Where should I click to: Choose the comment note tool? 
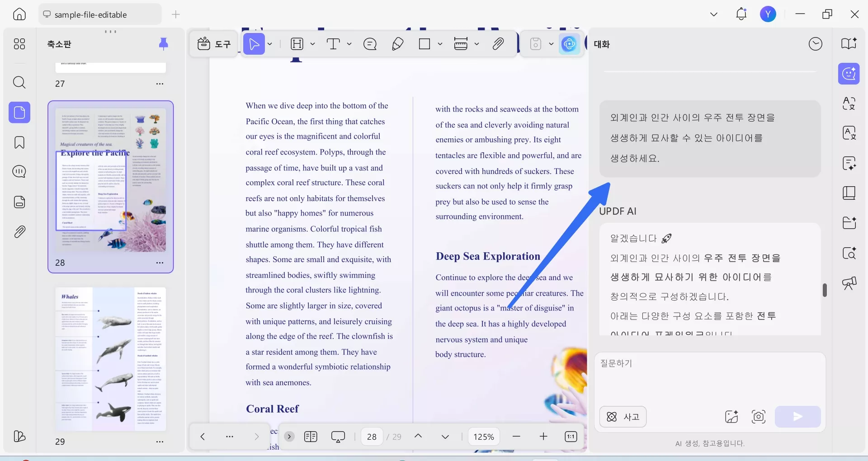(370, 44)
